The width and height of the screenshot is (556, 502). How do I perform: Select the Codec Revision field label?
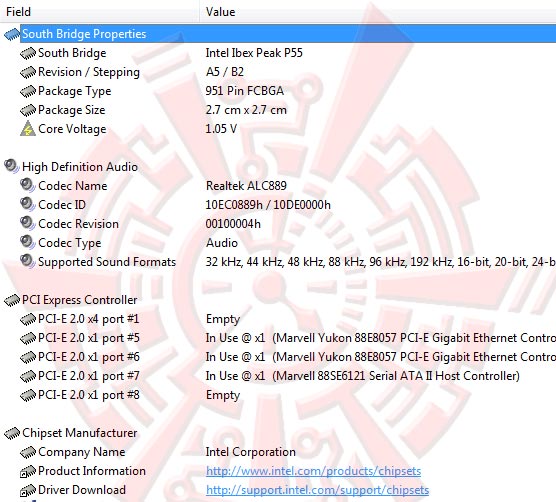(78, 224)
